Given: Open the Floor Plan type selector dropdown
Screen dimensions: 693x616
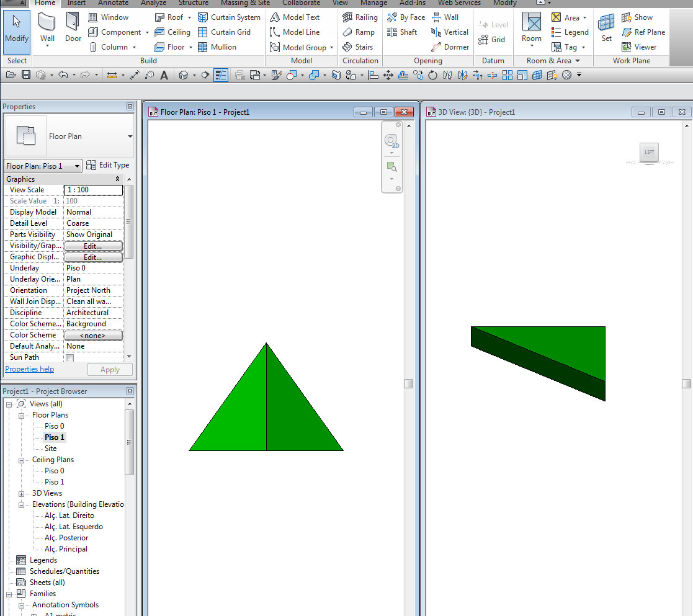Looking at the screenshot, I should point(130,136).
